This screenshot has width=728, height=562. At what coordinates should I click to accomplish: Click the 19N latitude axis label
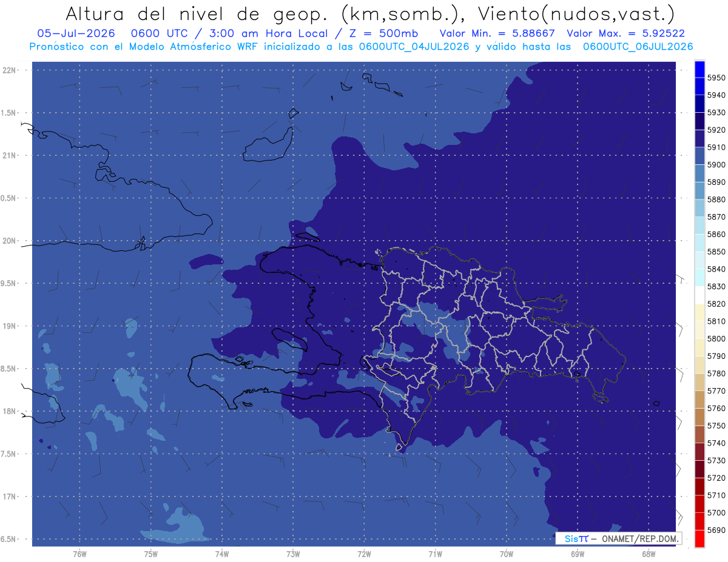pos(10,326)
